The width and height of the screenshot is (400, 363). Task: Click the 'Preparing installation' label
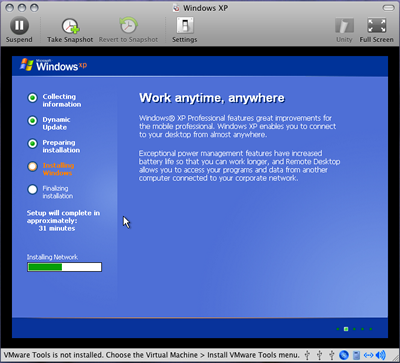coord(61,146)
